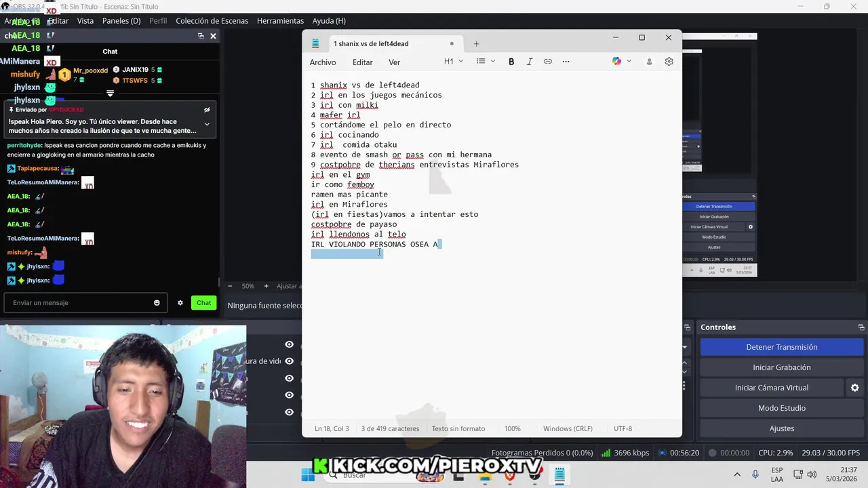Screen dimensions: 868x488
Task: Open the Ajustar zoom dropdown under OBS preview
Action: pos(288,286)
